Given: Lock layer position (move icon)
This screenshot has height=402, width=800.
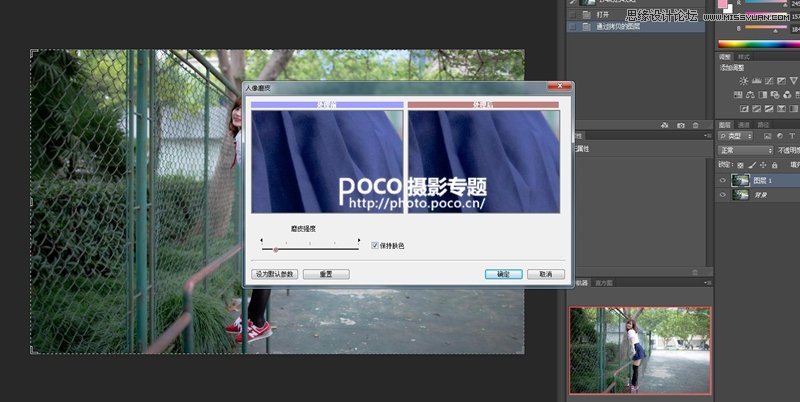Looking at the screenshot, I should click(x=763, y=165).
